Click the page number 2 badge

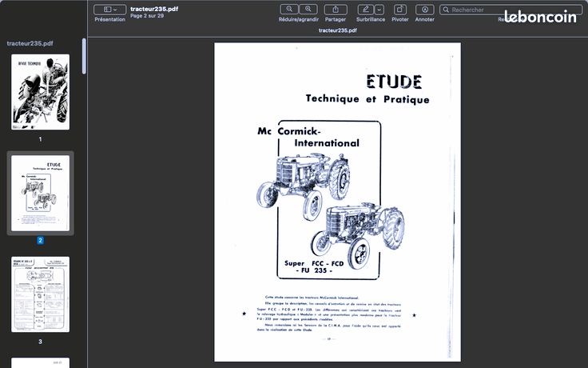(40, 240)
